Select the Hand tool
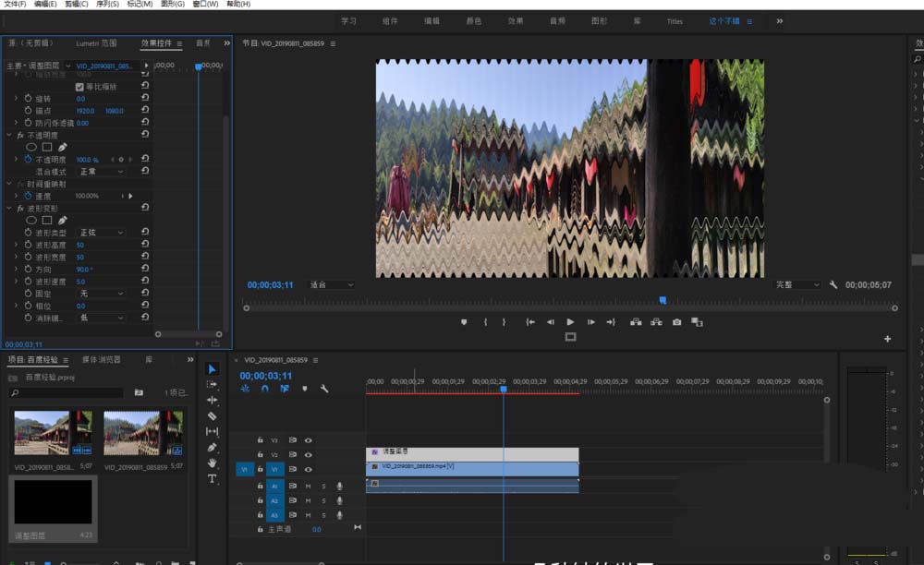 (x=212, y=463)
